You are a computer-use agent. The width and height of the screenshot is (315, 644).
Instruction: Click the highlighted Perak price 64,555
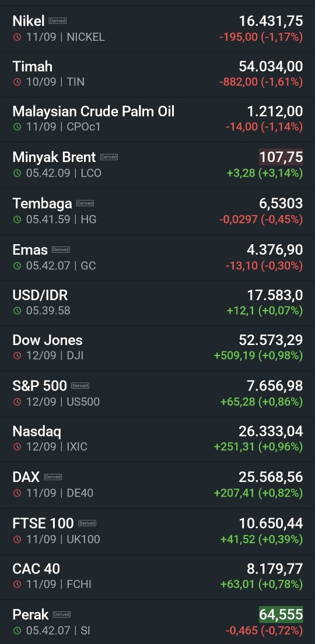pyautogui.click(x=281, y=614)
